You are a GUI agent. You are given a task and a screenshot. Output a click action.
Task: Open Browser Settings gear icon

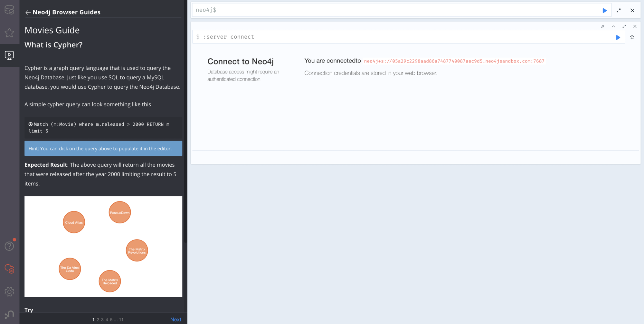point(9,292)
